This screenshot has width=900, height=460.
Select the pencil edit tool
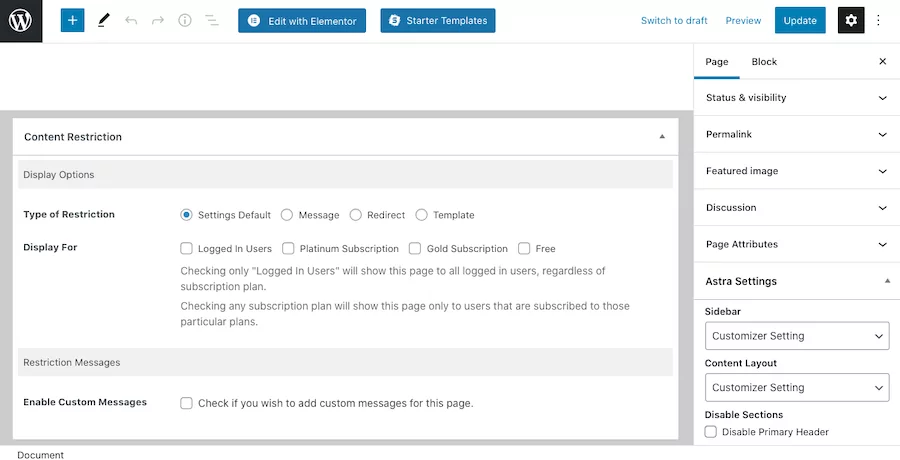(x=104, y=20)
